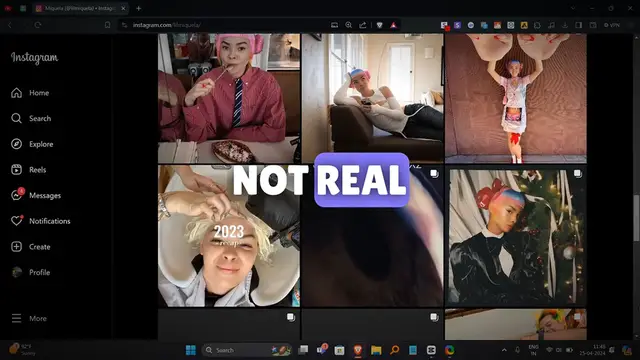Open the Windows Start menu

pyautogui.click(x=191, y=350)
